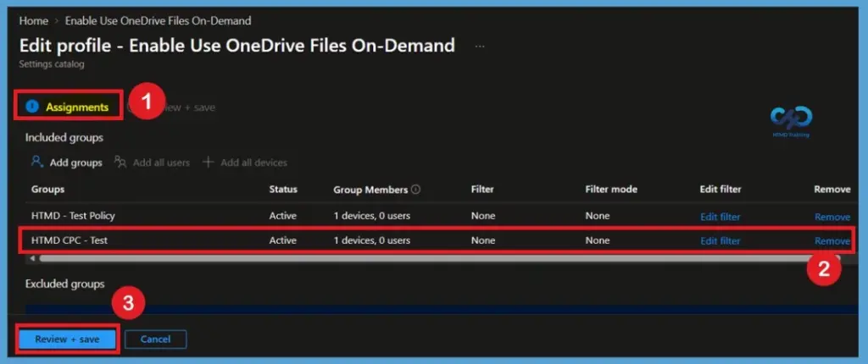Screen dimensions: 868x364
Task: Remove the HTMD - Test Policy group
Action: [832, 217]
